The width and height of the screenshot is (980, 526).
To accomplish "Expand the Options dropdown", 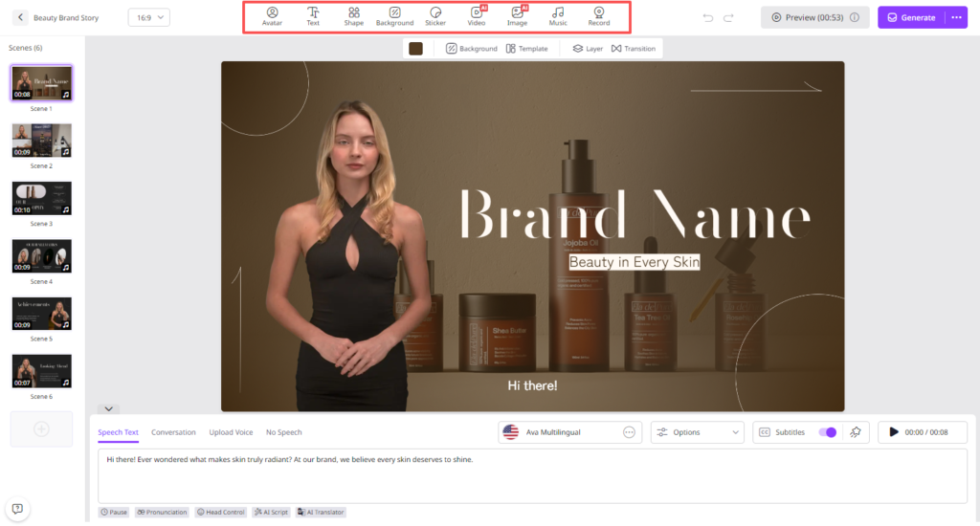I will pyautogui.click(x=697, y=432).
